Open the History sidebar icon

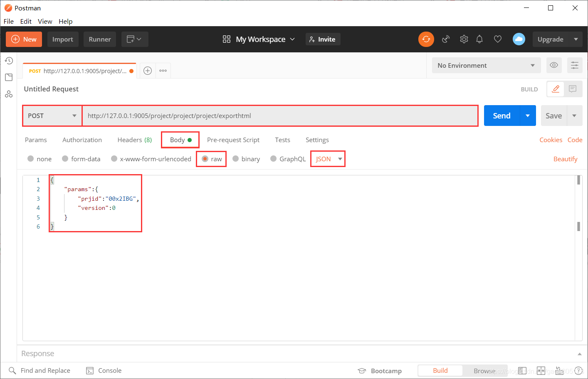[9, 61]
